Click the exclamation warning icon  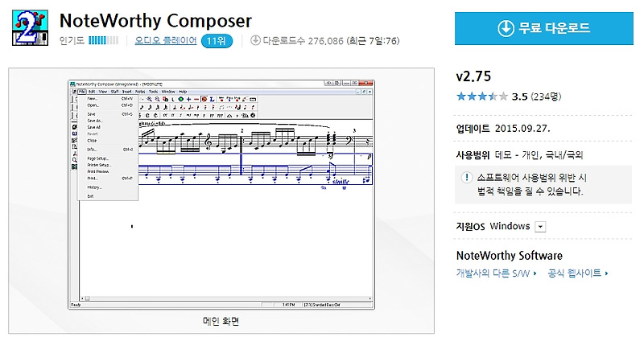[466, 177]
